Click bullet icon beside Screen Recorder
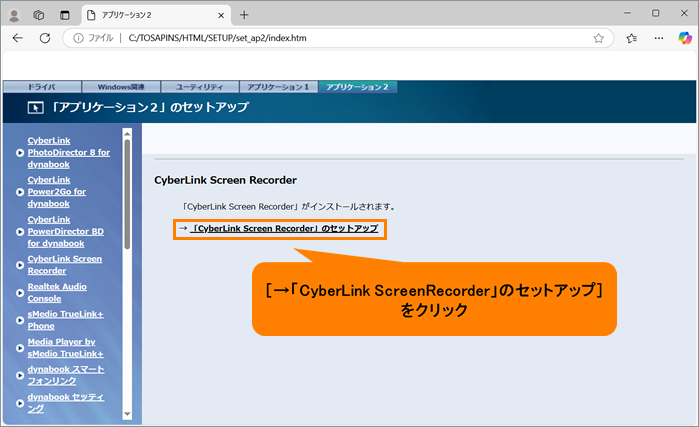The image size is (699, 427). pos(20,265)
